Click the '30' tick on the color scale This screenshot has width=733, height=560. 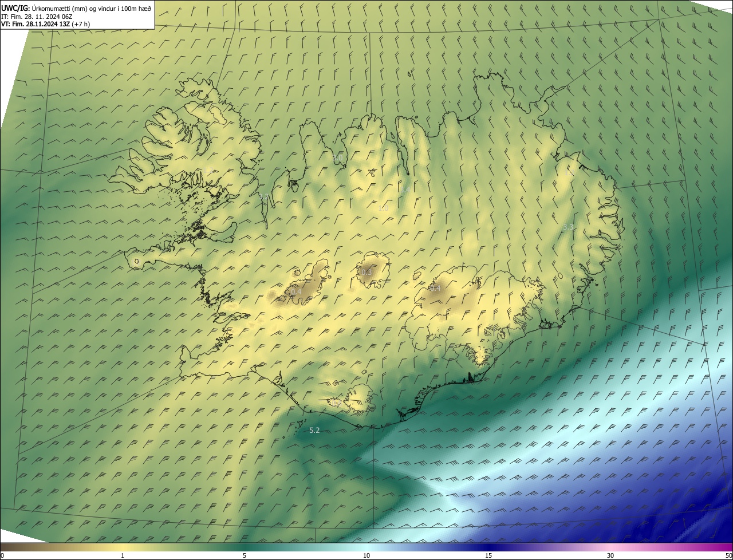[x=610, y=556]
